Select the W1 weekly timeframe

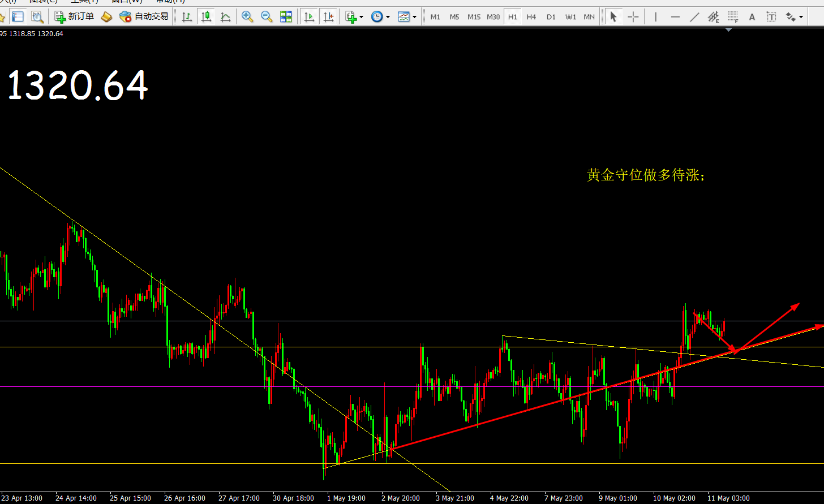(x=570, y=17)
